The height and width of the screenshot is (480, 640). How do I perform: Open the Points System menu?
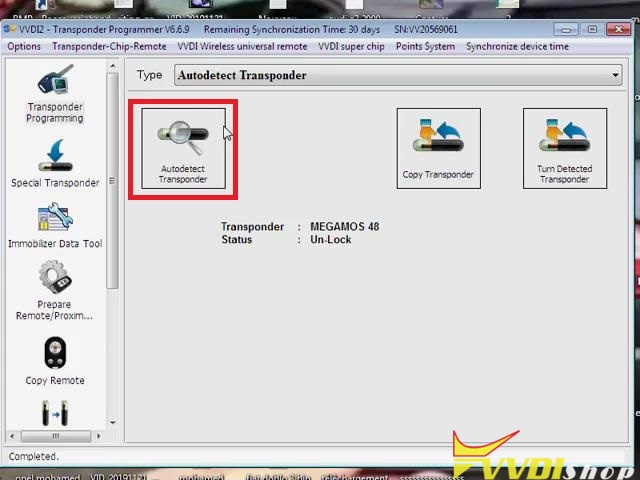[x=425, y=47]
